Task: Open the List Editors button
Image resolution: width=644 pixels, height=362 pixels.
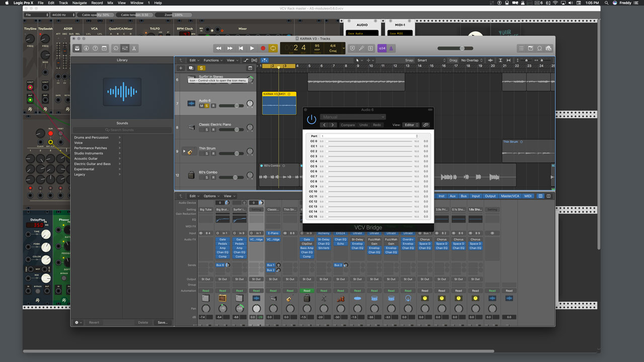Action: pos(521,48)
